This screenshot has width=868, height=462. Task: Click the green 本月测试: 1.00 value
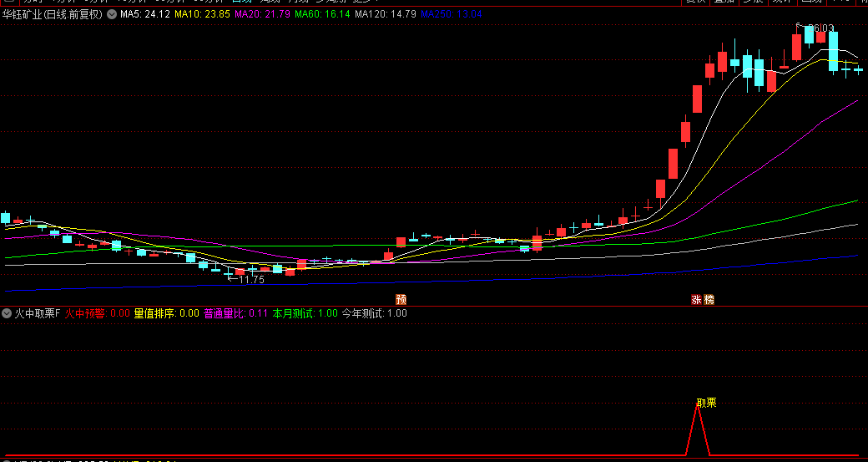[305, 313]
